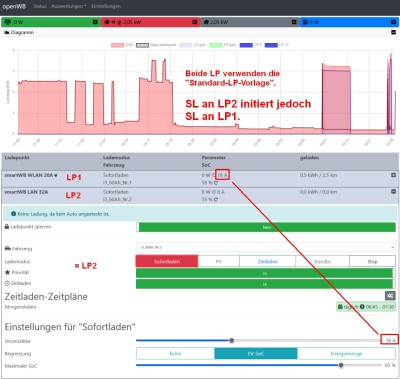Expand the blue charge point card
This screenshot has width=400, height=380.
[393, 22]
